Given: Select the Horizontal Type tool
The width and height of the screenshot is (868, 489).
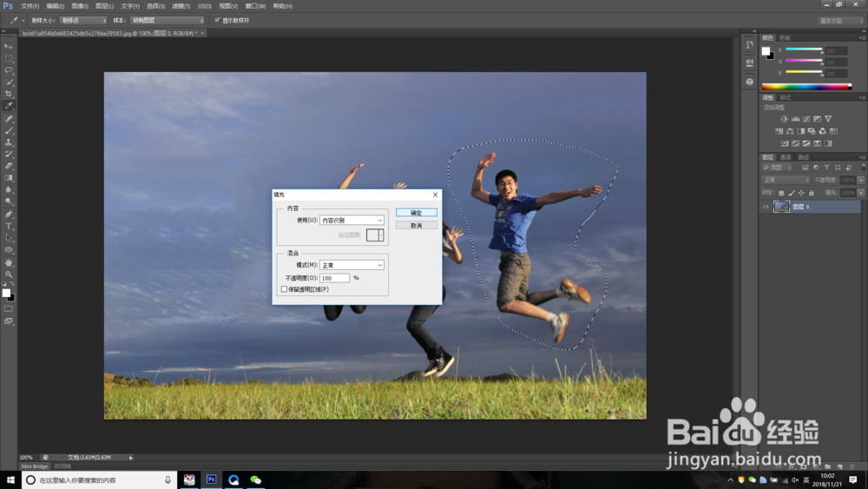Looking at the screenshot, I should [x=9, y=226].
